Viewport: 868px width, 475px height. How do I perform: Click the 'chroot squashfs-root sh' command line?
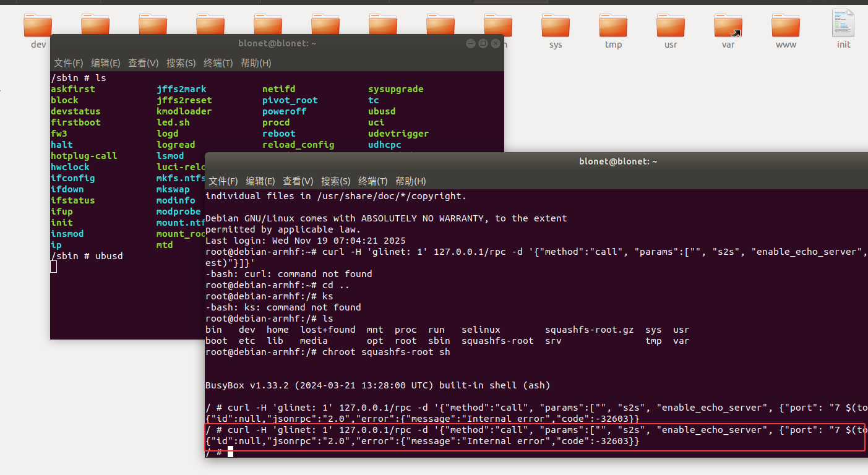coord(328,352)
